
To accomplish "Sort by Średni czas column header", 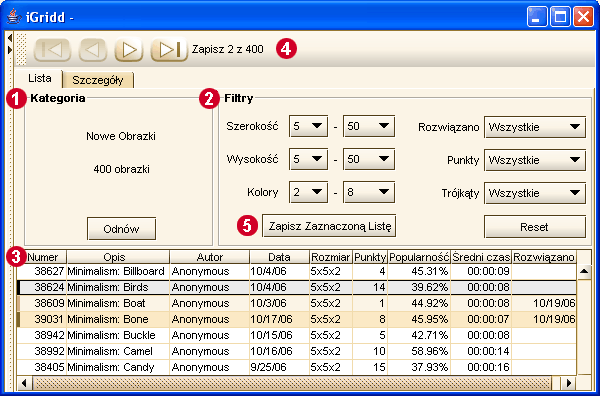I will (x=481, y=257).
